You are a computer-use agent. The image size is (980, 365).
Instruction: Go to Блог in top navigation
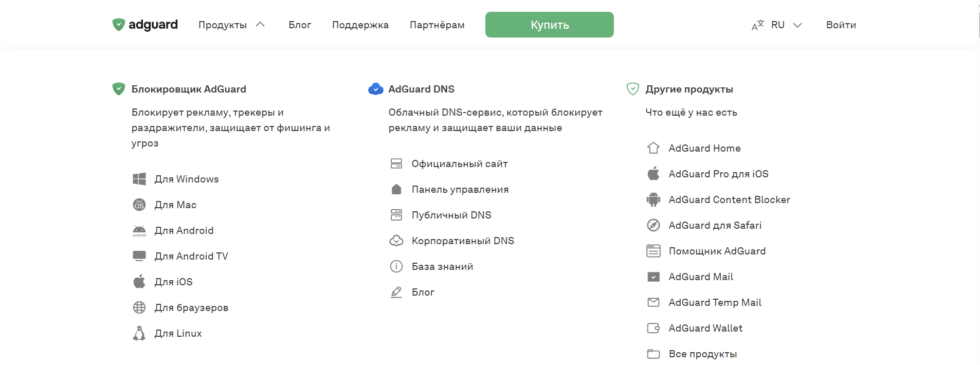[300, 25]
